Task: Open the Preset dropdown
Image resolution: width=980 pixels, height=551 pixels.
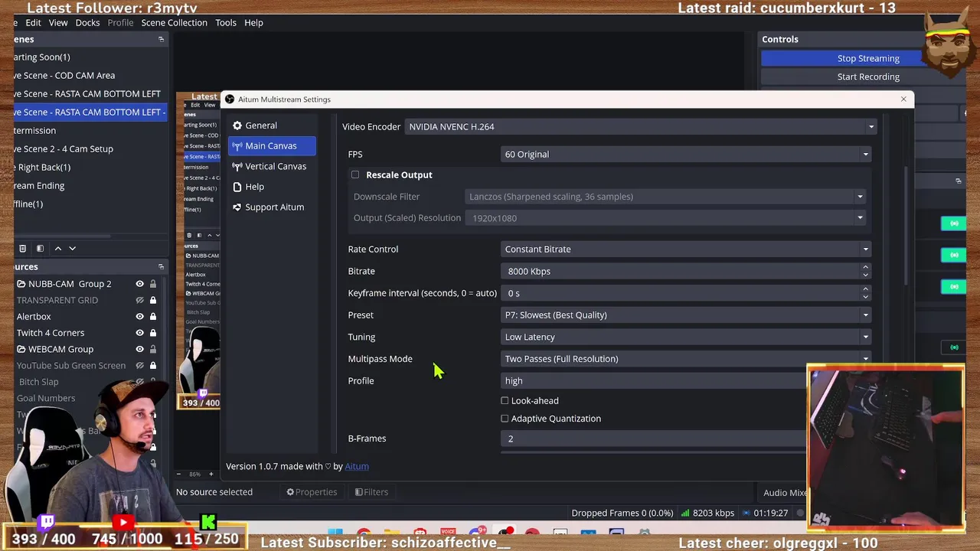Action: 686,315
